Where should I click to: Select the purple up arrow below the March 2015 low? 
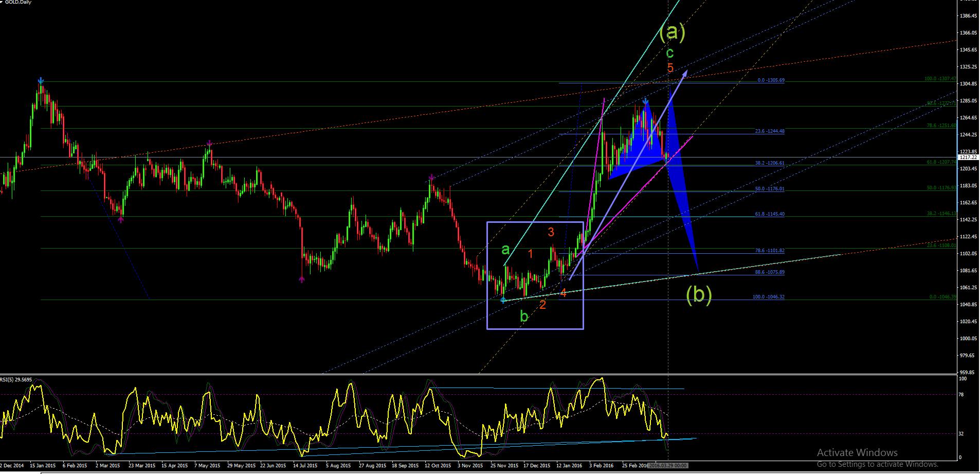point(121,220)
